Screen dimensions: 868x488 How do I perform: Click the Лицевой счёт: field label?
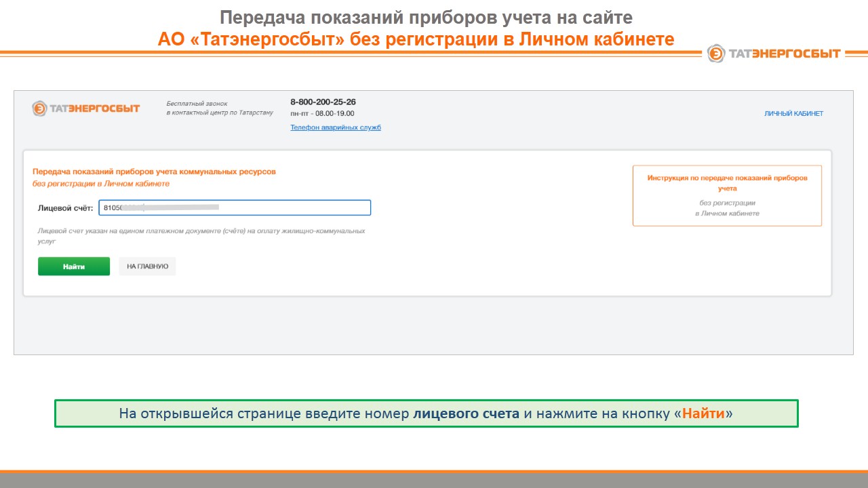point(65,208)
